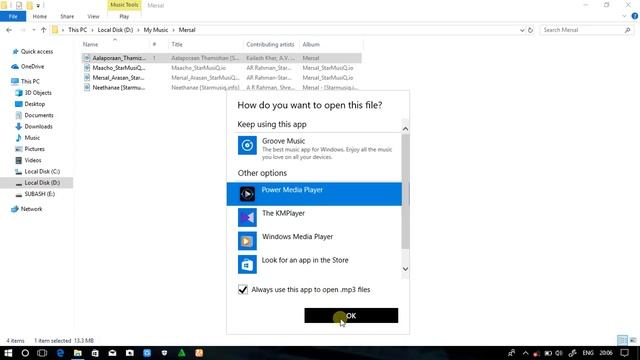Click the app list scrollbar thumb
The height and width of the screenshot is (360, 640).
click(405, 191)
